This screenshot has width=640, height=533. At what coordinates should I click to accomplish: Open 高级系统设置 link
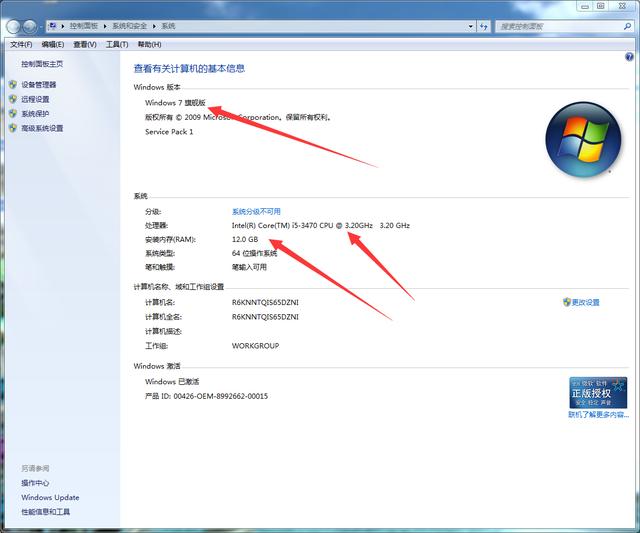click(42, 128)
